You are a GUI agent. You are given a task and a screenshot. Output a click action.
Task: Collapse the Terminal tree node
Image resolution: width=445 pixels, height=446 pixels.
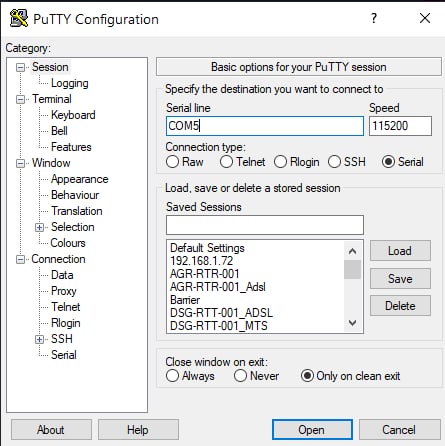(21, 100)
